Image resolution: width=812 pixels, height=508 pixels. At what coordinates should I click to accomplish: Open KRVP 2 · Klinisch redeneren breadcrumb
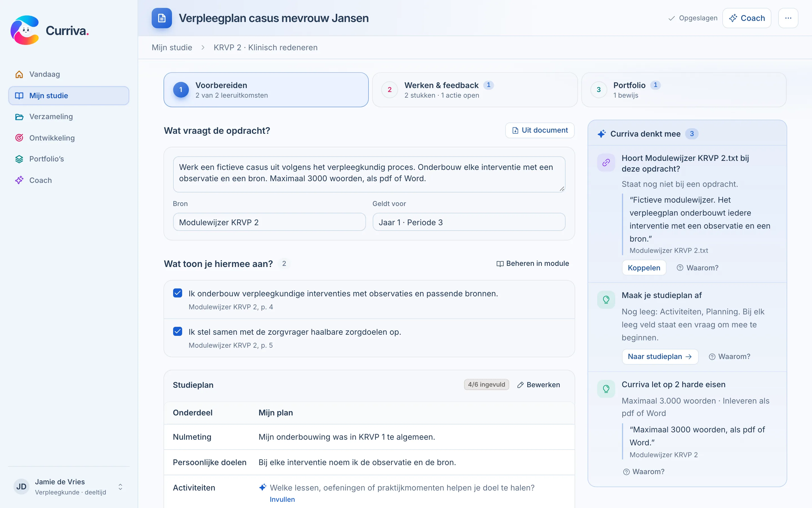click(265, 47)
